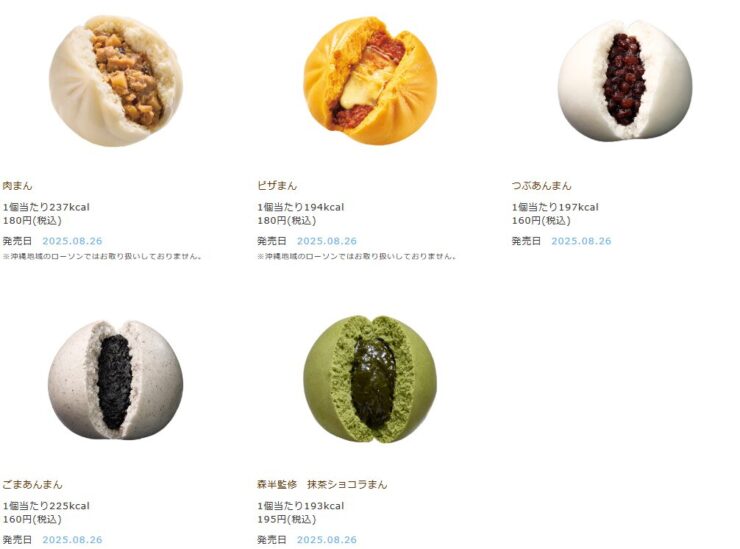This screenshot has width=740, height=549.
Task: Select ごまあんまん release date 2025.08.26
Action: point(72,540)
